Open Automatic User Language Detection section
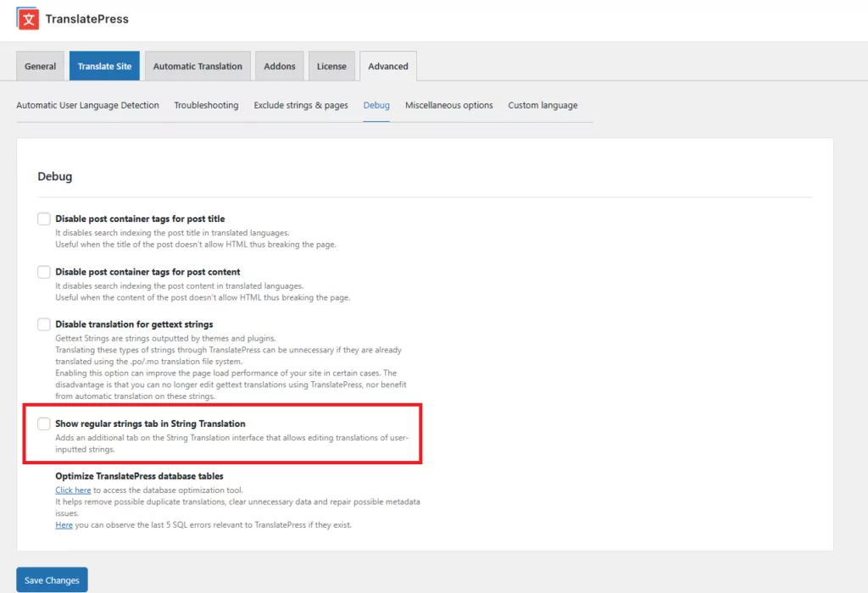Viewport: 868px width, 593px height. (87, 105)
